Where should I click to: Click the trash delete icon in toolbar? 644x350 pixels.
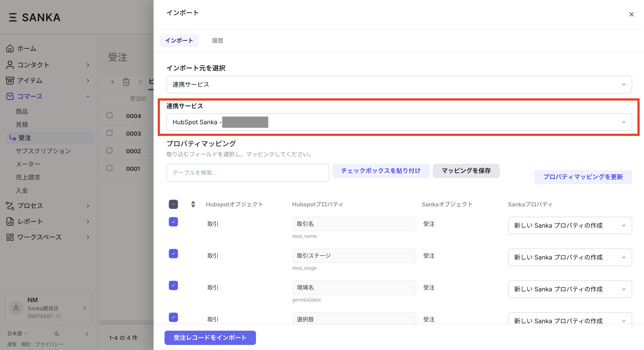(126, 82)
